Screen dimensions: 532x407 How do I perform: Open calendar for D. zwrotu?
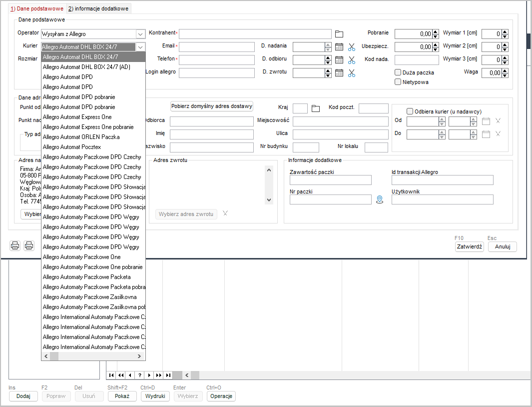(339, 72)
